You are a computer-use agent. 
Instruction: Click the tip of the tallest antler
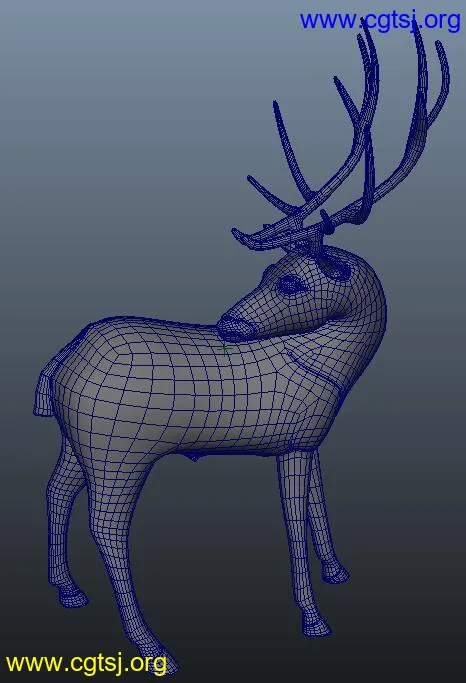tap(417, 31)
